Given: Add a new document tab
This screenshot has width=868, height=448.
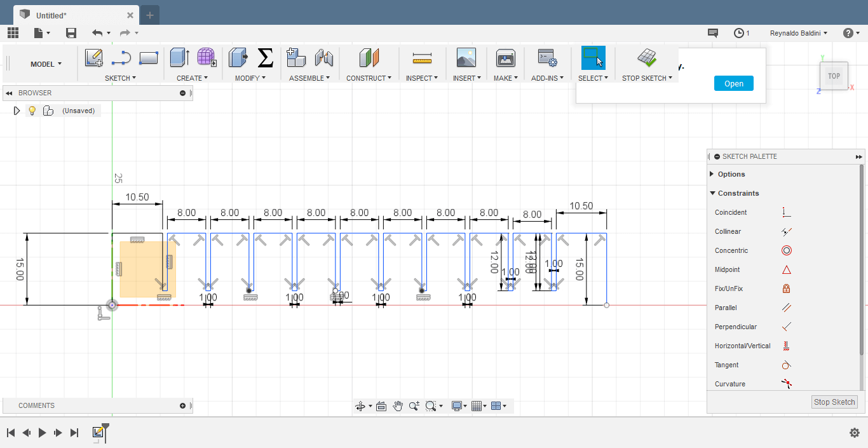Looking at the screenshot, I should tap(150, 15).
